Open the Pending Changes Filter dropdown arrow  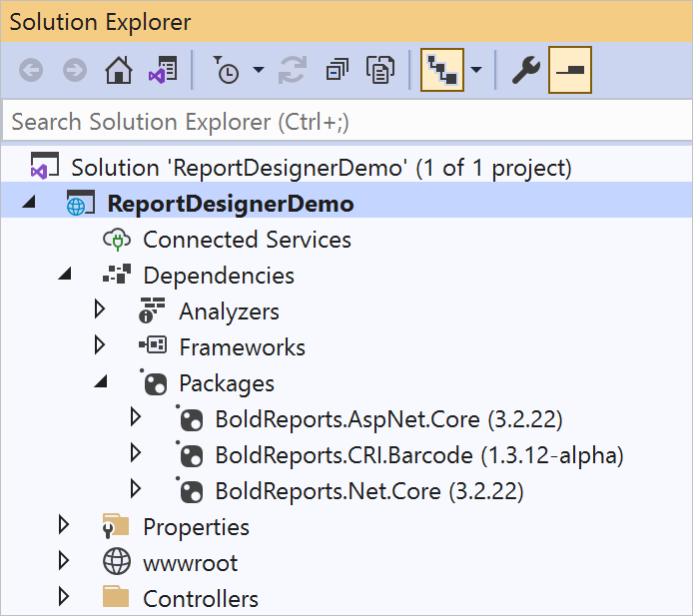point(259,69)
